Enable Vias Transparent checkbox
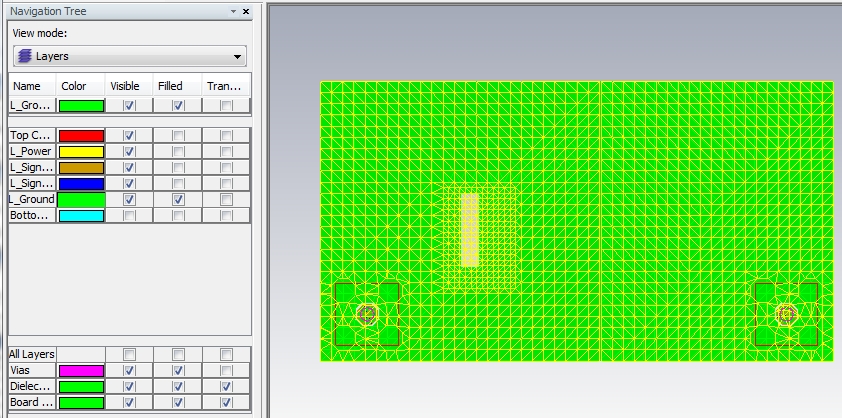842x418 pixels. click(227, 371)
